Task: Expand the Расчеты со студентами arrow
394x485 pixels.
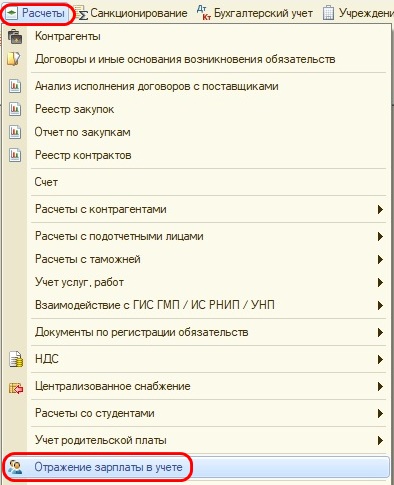Action: [x=380, y=413]
